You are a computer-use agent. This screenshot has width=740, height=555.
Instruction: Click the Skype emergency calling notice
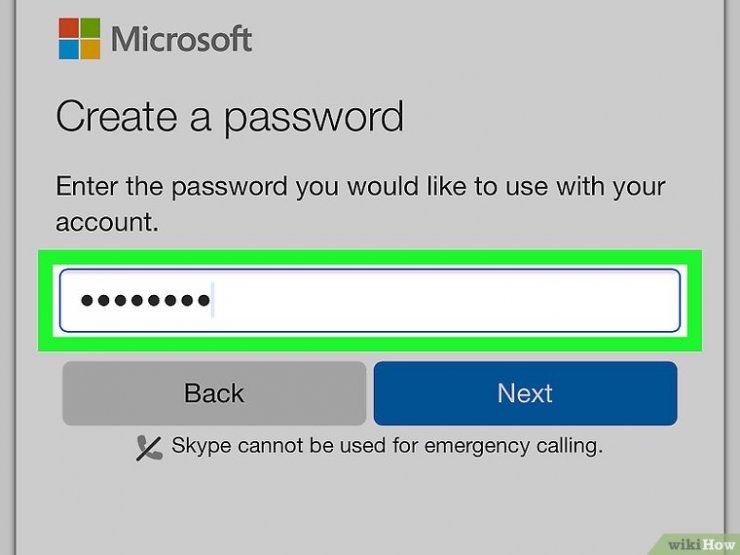[x=387, y=446]
